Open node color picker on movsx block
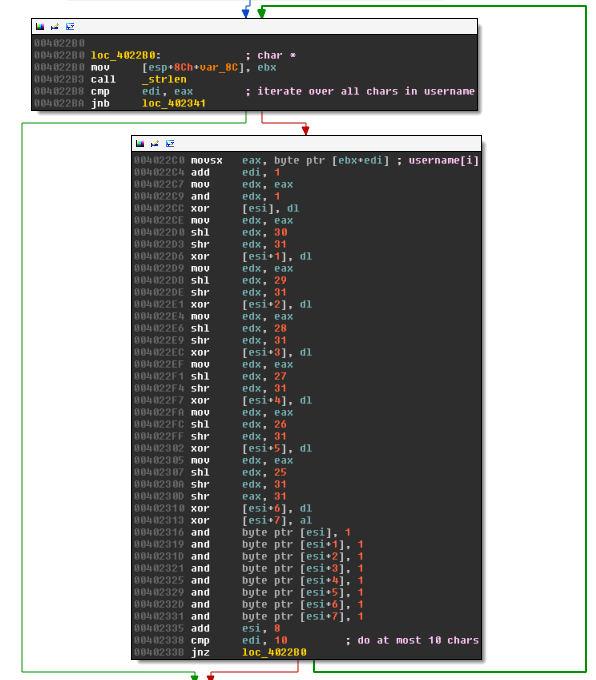This screenshot has width=596, height=680. (140, 144)
